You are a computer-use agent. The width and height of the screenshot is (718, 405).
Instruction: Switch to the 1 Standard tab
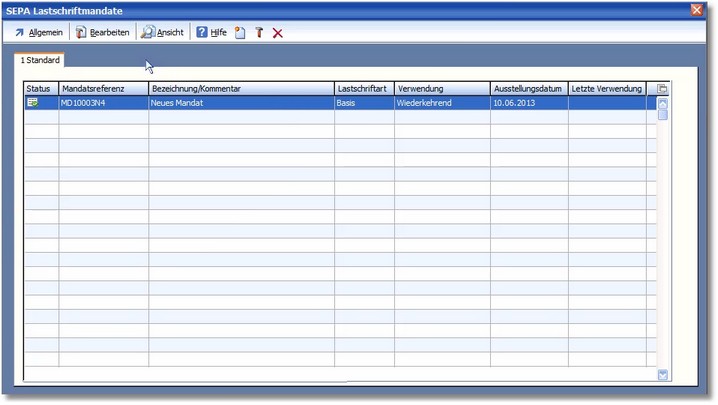(x=40, y=61)
